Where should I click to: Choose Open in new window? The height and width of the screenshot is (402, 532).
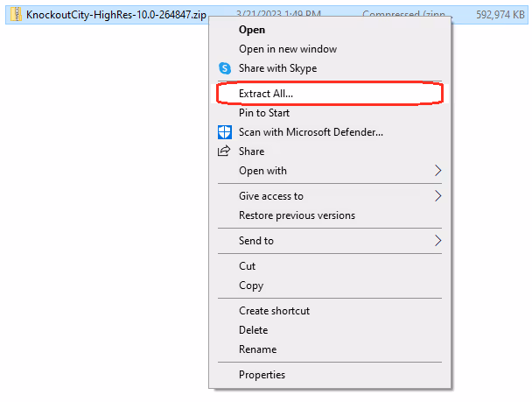point(330,49)
